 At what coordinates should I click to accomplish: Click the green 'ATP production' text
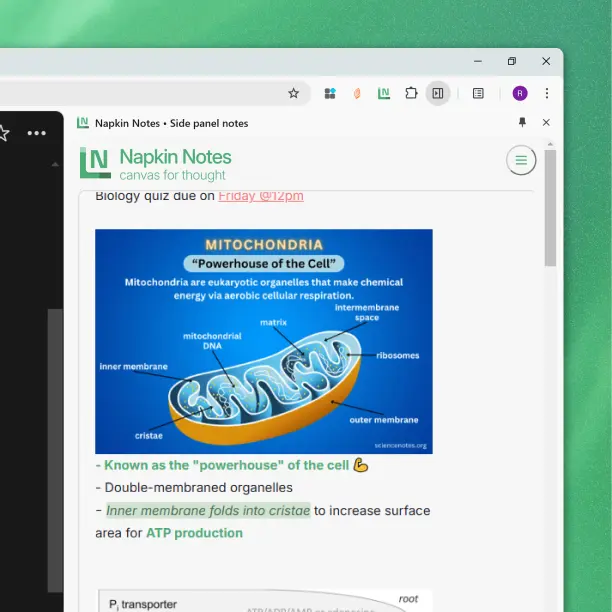tap(194, 533)
